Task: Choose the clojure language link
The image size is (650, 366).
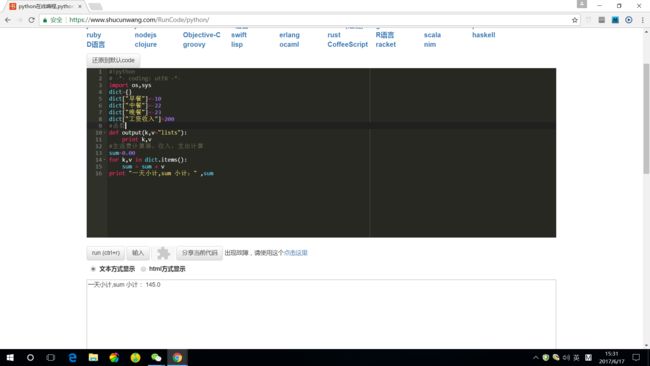Action: [x=146, y=45]
